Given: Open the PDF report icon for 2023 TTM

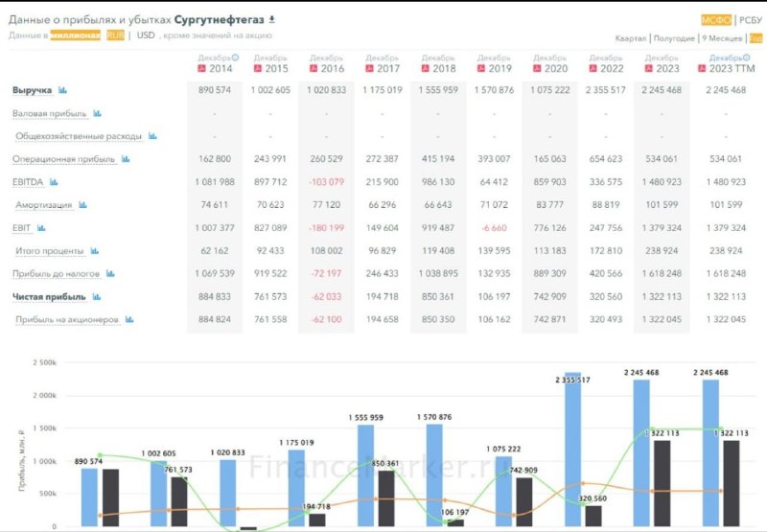Looking at the screenshot, I should (702, 68).
